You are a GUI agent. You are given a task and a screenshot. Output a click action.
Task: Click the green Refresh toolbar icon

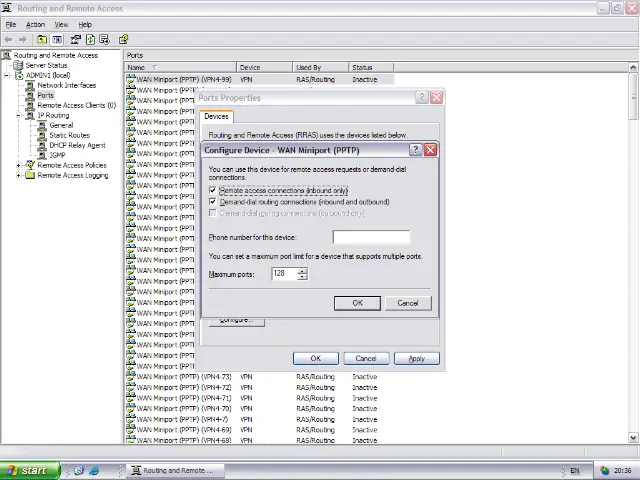tap(91, 40)
